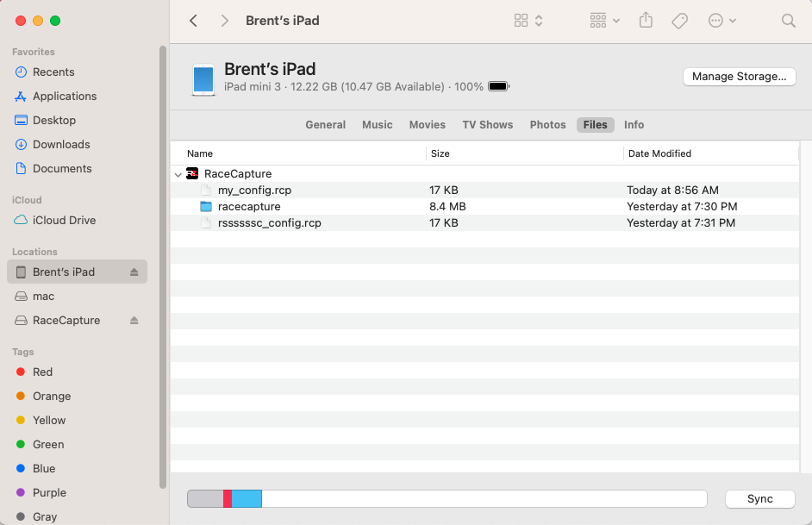Select Brent's iPad in Locations

click(78, 272)
